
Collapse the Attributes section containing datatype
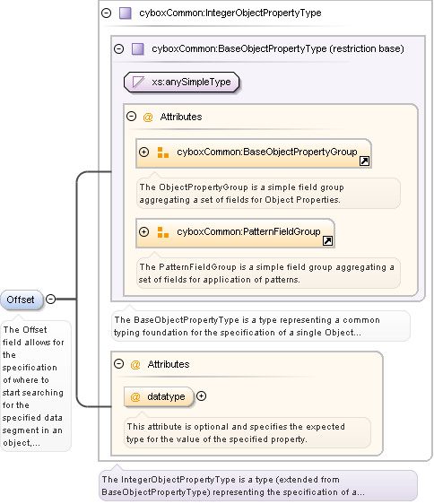point(119,364)
